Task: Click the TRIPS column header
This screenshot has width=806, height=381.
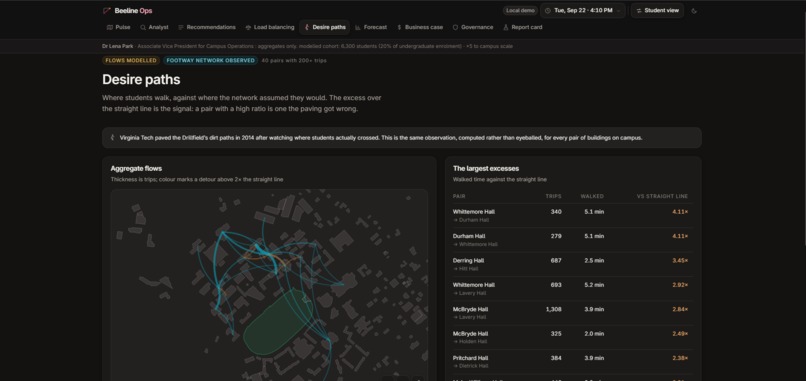Action: click(554, 196)
